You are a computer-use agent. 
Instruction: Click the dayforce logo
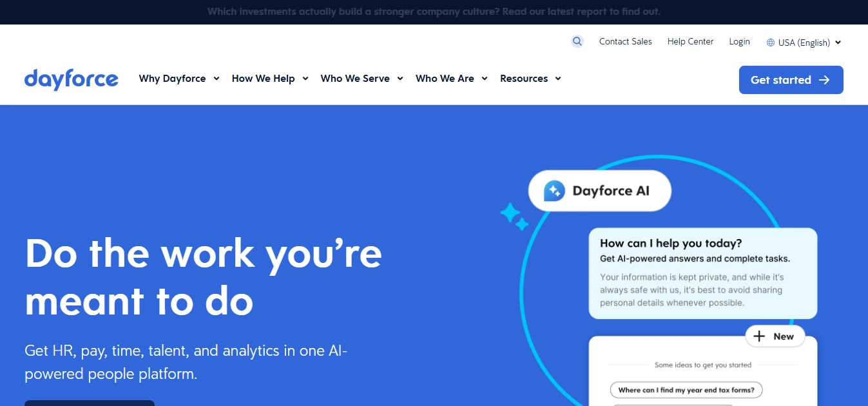tap(72, 79)
